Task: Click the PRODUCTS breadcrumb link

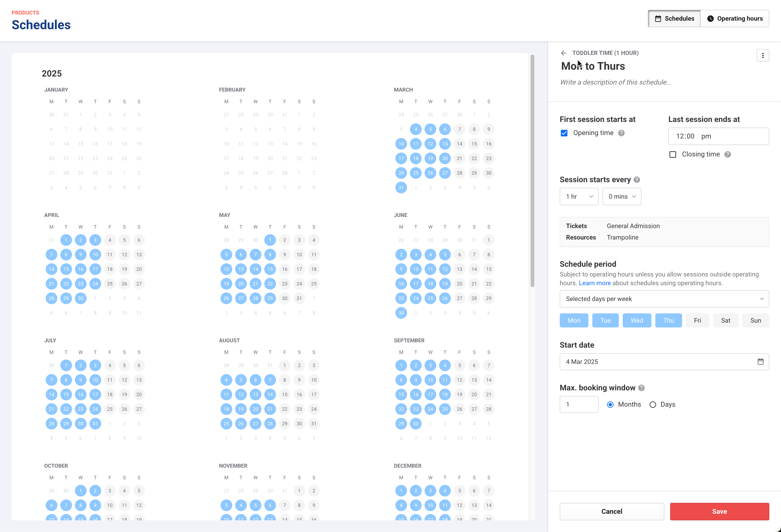Action: pyautogui.click(x=26, y=13)
